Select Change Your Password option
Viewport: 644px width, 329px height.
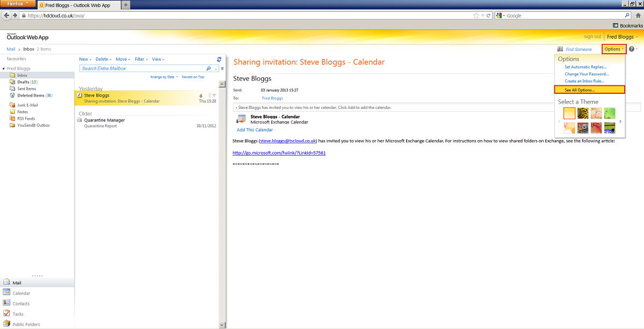click(587, 74)
